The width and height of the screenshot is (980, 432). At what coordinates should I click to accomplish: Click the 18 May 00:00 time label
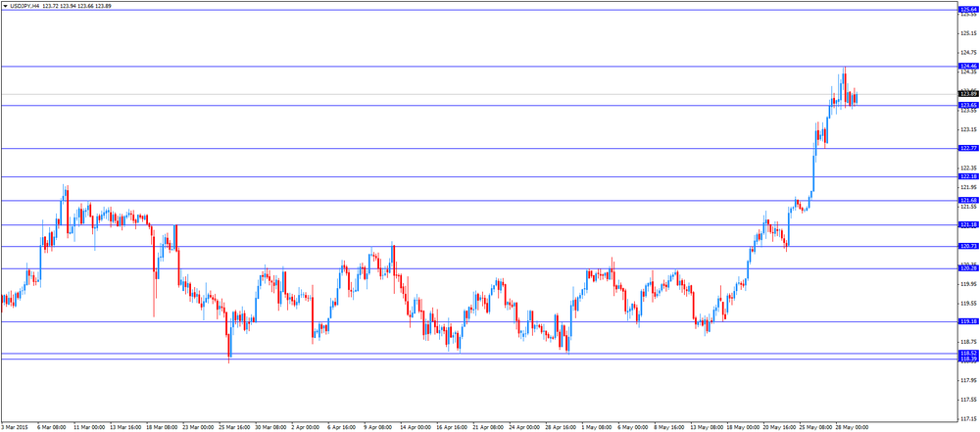click(742, 428)
